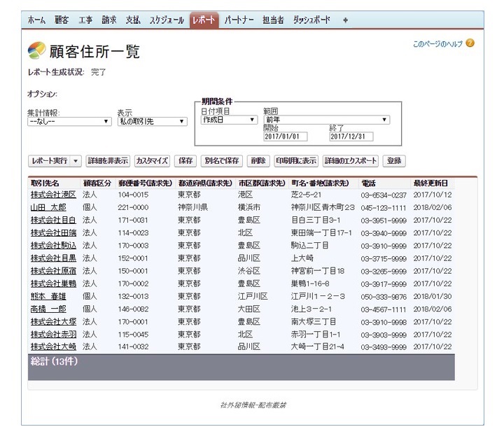Screen dimensions: 504x441
Task: Click the 印刷用に表示 button
Action: point(296,161)
